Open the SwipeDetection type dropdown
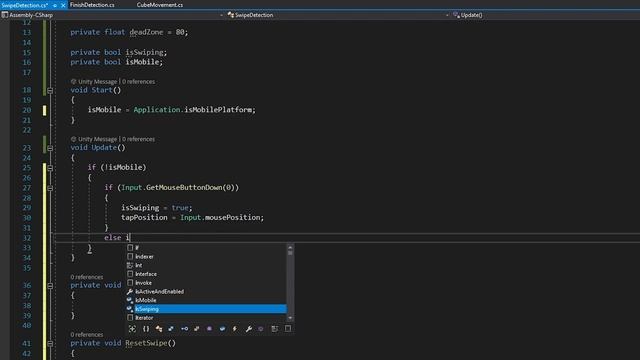The height and width of the screenshot is (360, 640). pyautogui.click(x=447, y=15)
